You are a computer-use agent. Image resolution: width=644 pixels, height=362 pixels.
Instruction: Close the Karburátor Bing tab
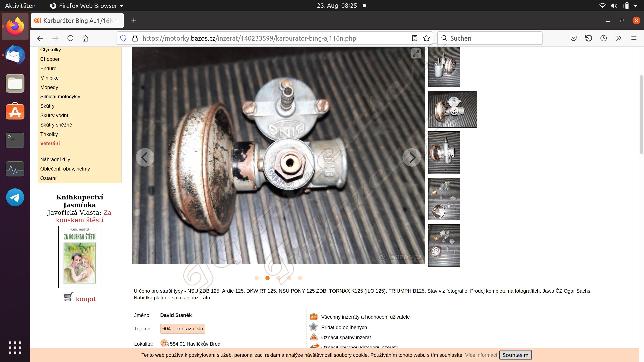[x=117, y=21]
